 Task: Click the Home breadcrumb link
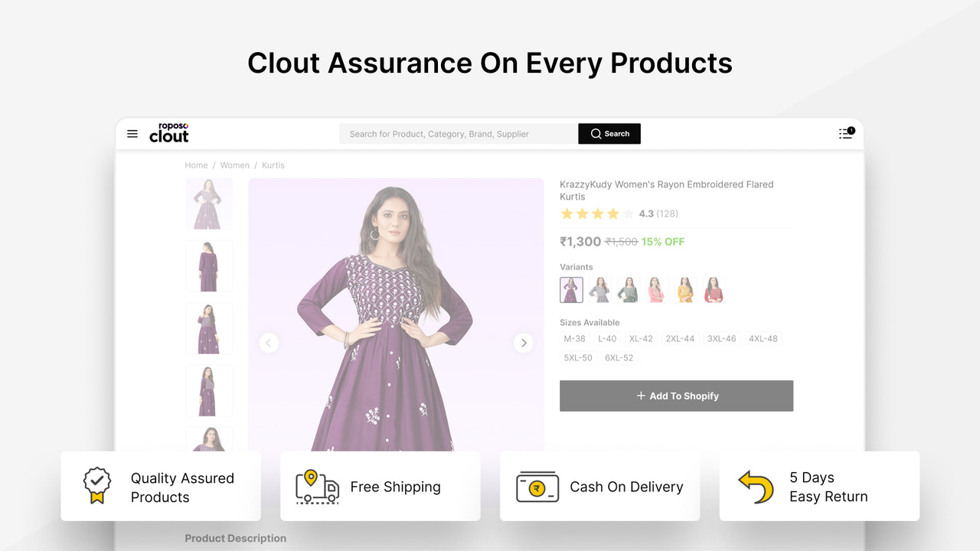pos(196,165)
